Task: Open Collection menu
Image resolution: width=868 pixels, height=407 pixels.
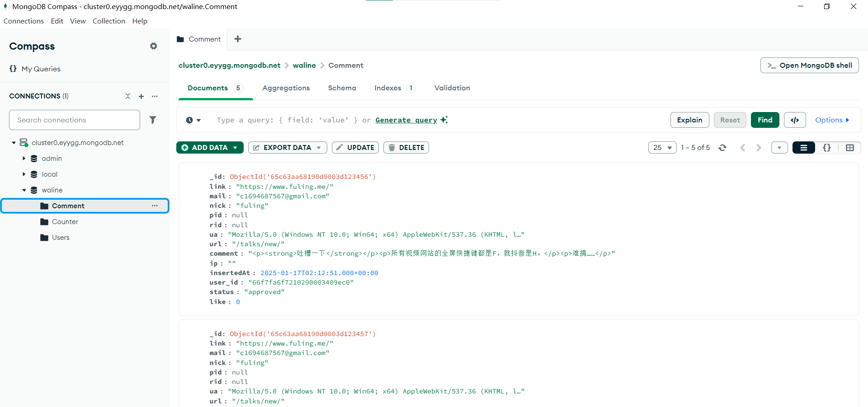Action: (109, 21)
